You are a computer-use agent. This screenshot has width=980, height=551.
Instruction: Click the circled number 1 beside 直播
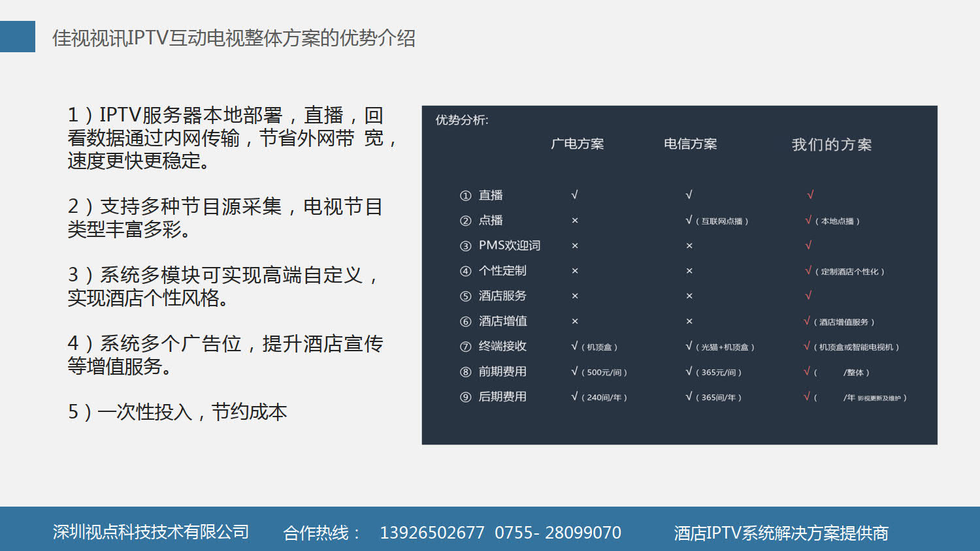point(465,196)
